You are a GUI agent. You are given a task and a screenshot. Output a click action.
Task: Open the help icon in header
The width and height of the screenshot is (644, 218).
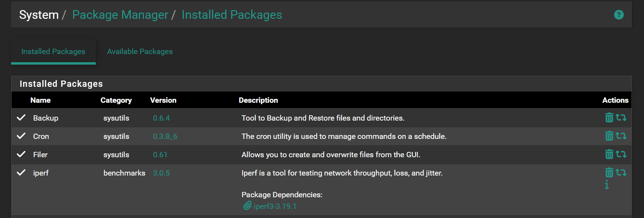tap(619, 15)
